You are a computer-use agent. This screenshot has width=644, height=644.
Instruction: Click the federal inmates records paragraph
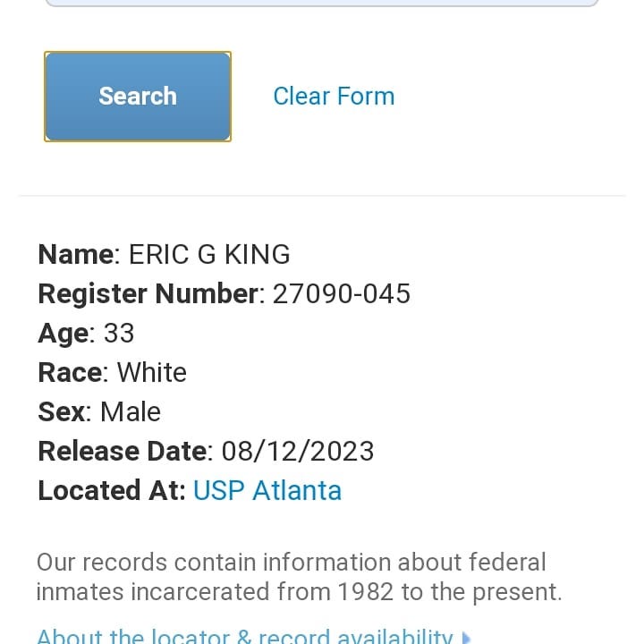point(299,577)
